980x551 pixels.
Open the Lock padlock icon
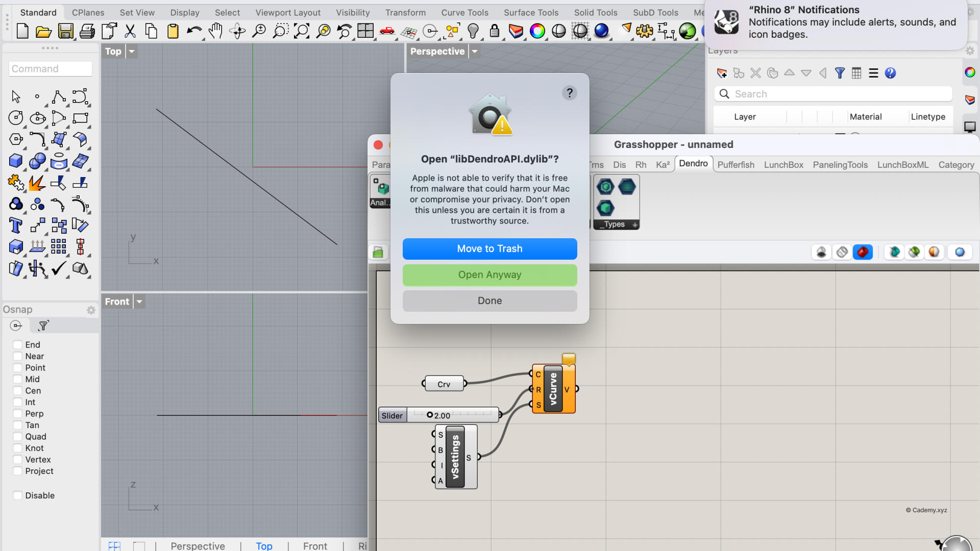click(x=494, y=31)
